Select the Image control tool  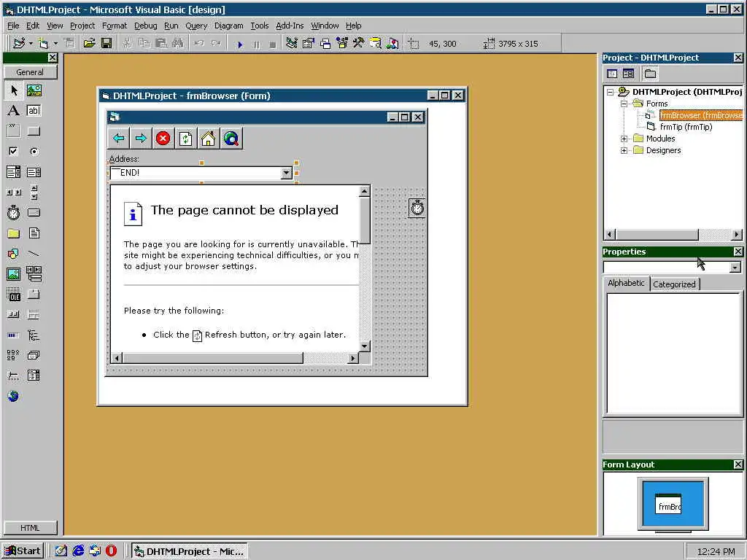13,274
